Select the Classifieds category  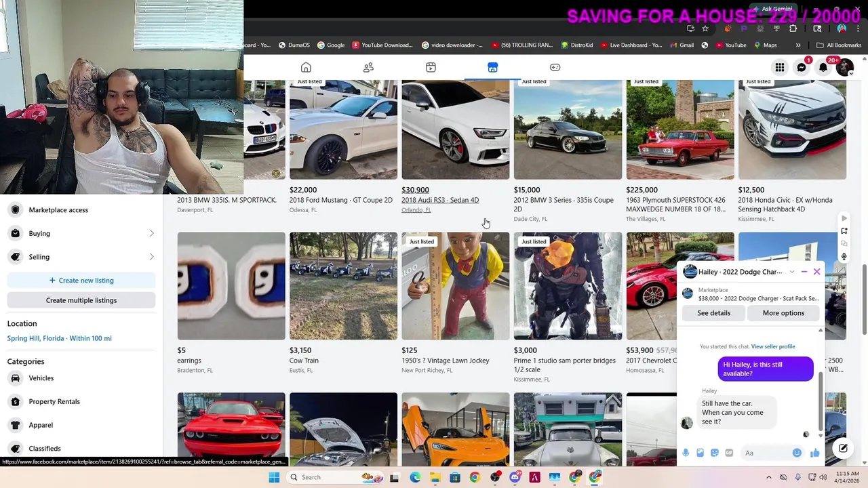81,449
